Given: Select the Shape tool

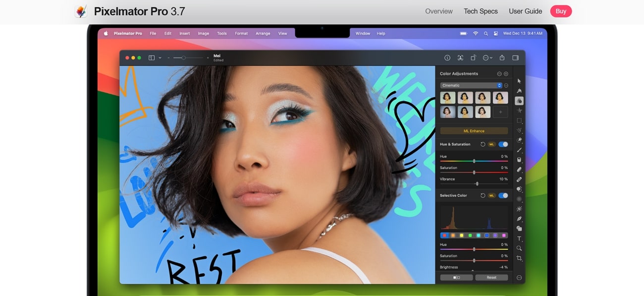Looking at the screenshot, I should tap(519, 229).
